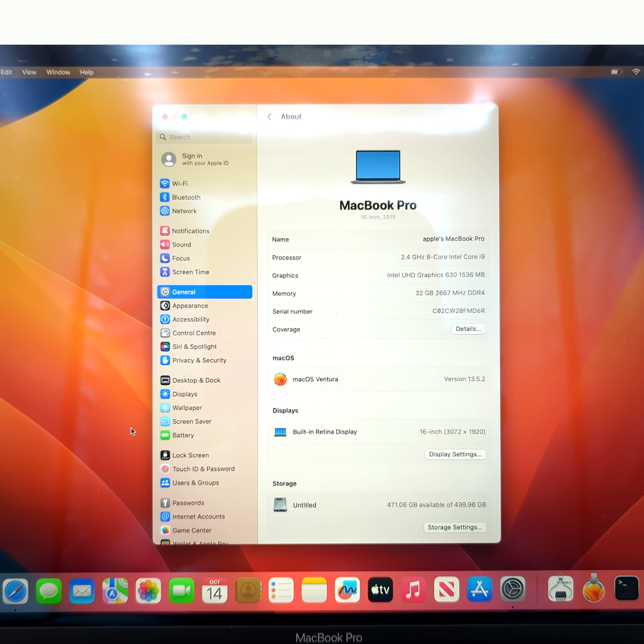Open Messages from the Dock
This screenshot has width=644, height=644.
coord(49,591)
